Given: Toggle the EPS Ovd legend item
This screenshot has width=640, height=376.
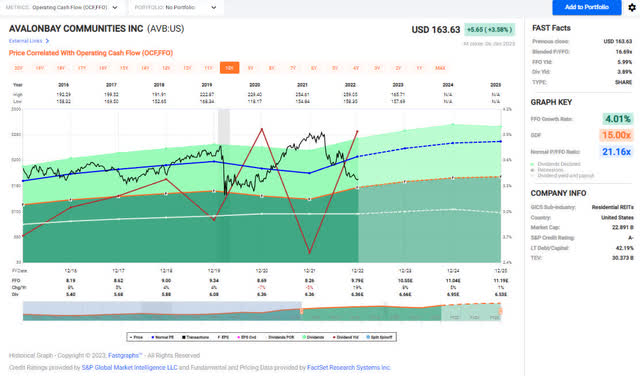Looking at the screenshot, I should [x=247, y=337].
